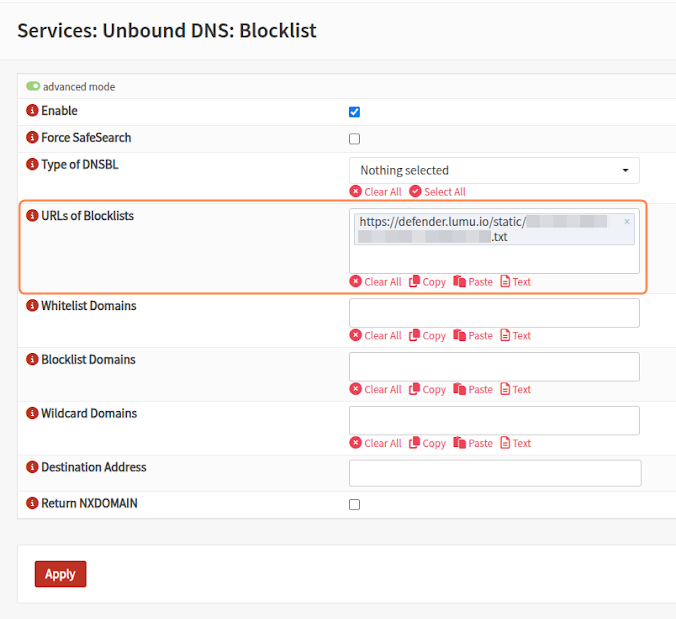Uncheck the Enable checkbox

pyautogui.click(x=354, y=112)
